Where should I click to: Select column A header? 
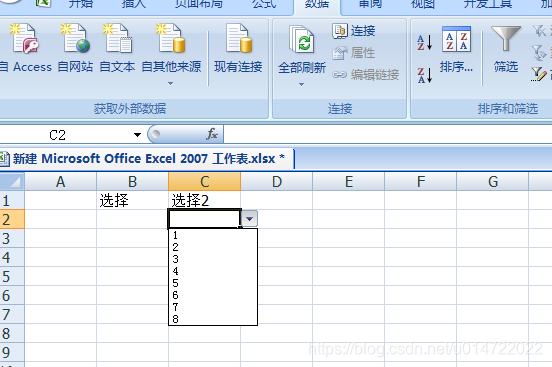click(61, 182)
